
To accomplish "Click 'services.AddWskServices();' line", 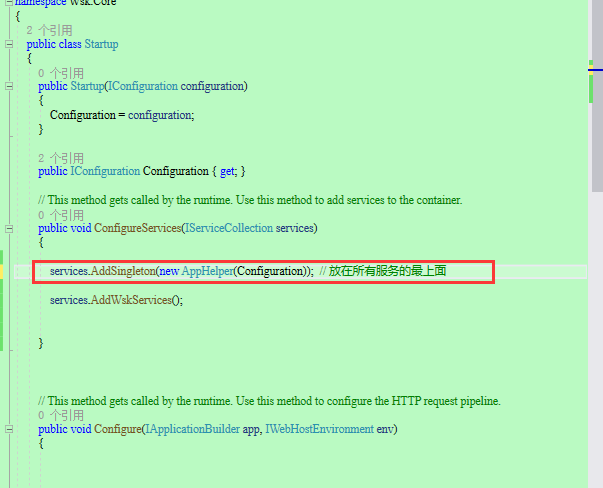I will coord(117,300).
